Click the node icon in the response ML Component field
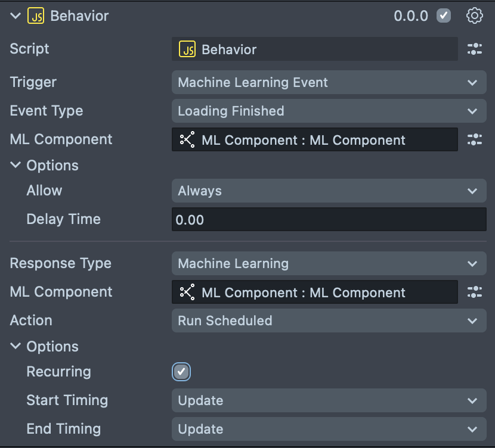 point(187,293)
